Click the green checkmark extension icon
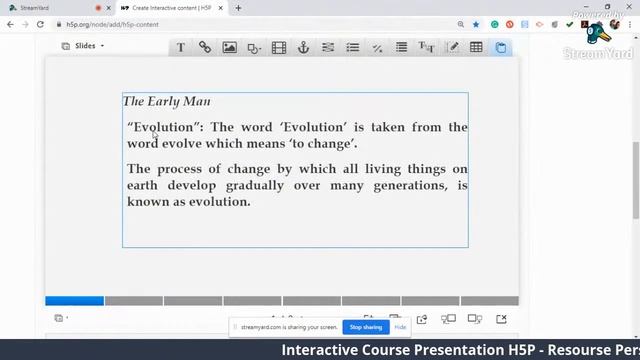 570,24
